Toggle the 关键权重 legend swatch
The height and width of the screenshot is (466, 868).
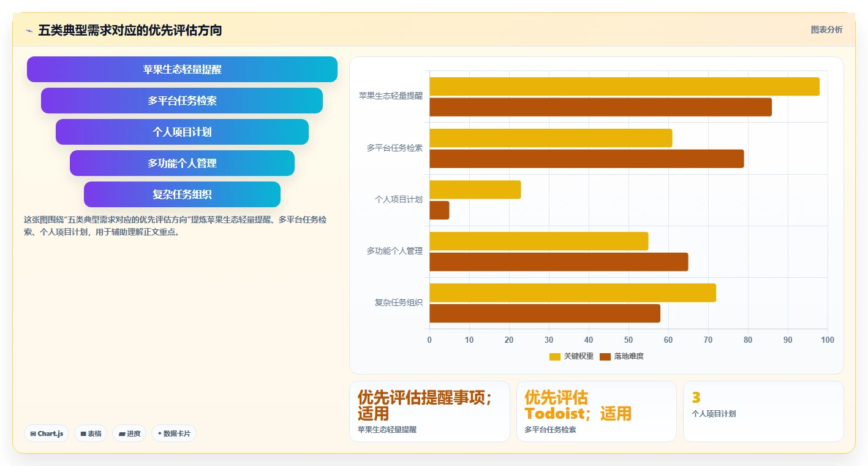coord(555,356)
